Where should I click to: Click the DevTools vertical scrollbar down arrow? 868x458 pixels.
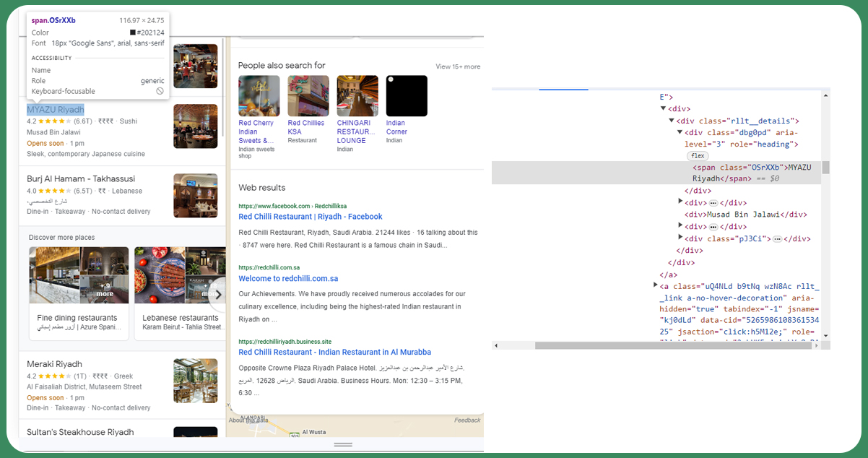click(825, 336)
